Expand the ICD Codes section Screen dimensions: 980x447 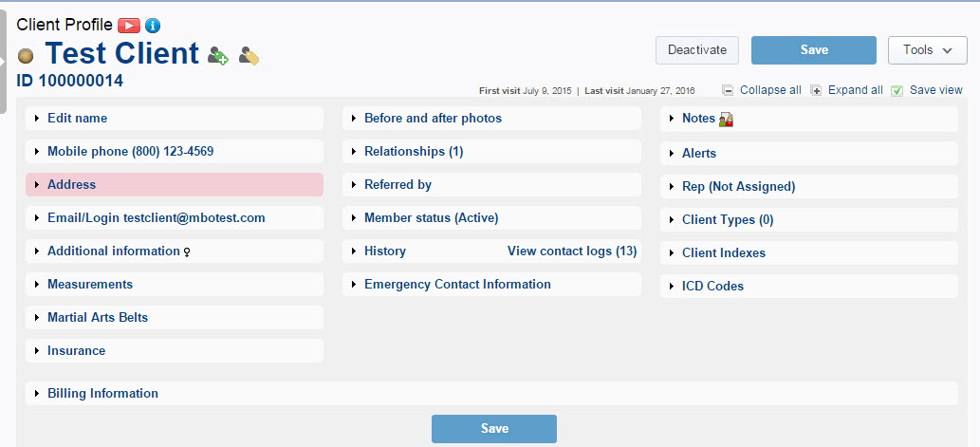point(808,287)
